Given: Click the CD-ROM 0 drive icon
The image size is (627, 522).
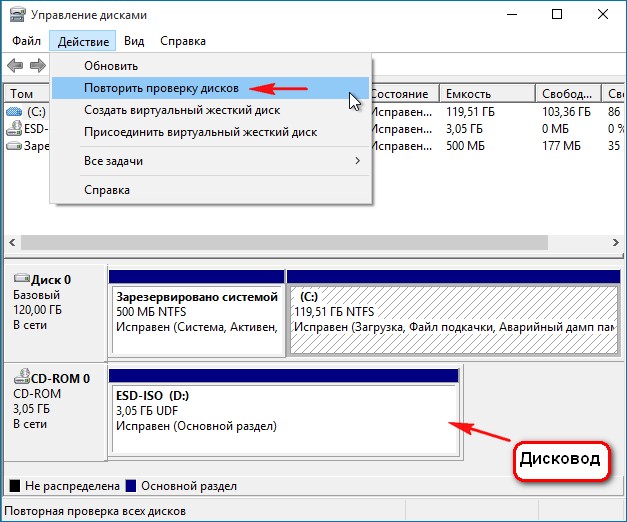Looking at the screenshot, I should point(20,378).
